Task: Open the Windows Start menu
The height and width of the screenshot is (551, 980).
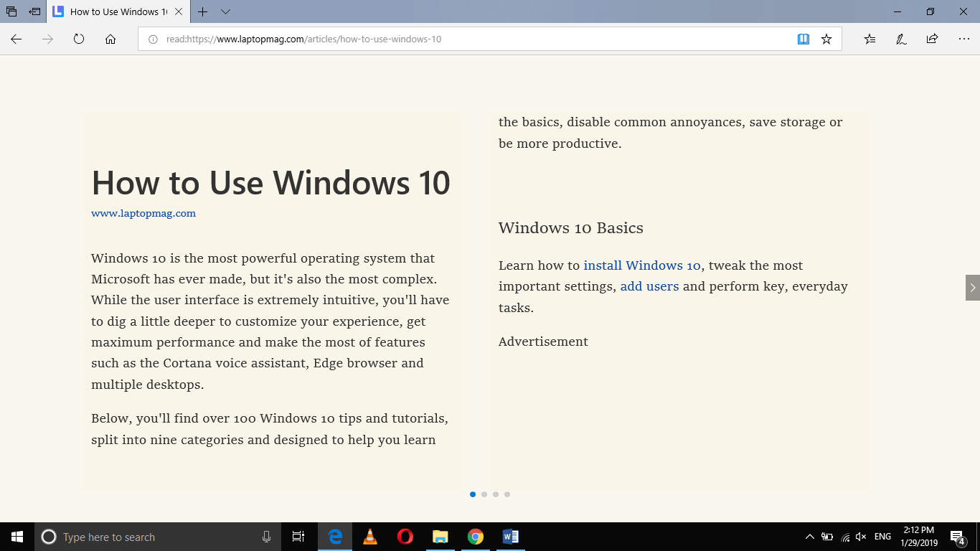Action: point(17,537)
